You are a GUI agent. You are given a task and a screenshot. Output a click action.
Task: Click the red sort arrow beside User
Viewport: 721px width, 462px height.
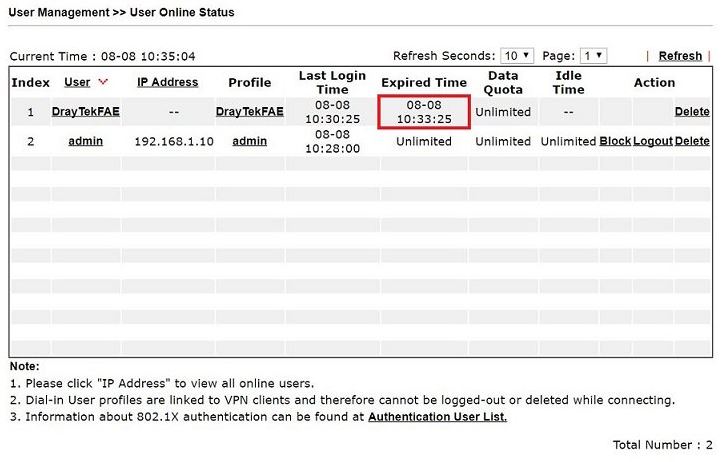click(x=103, y=82)
